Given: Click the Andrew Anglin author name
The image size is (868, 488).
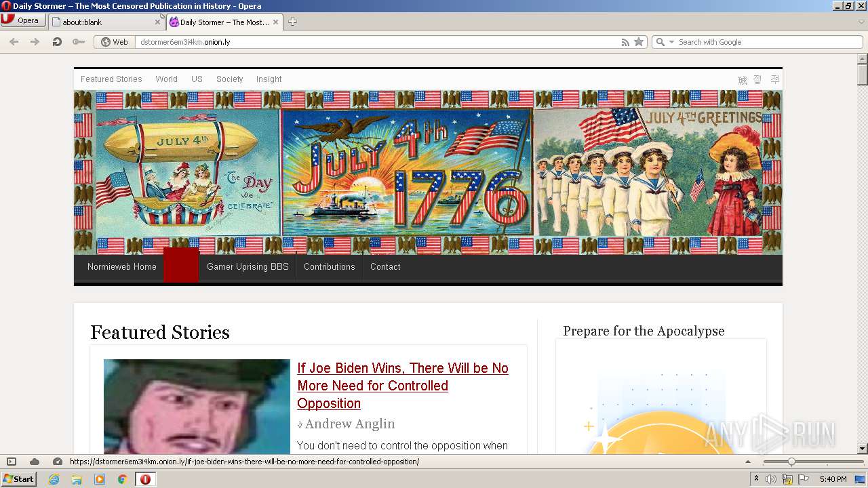Looking at the screenshot, I should coord(349,424).
